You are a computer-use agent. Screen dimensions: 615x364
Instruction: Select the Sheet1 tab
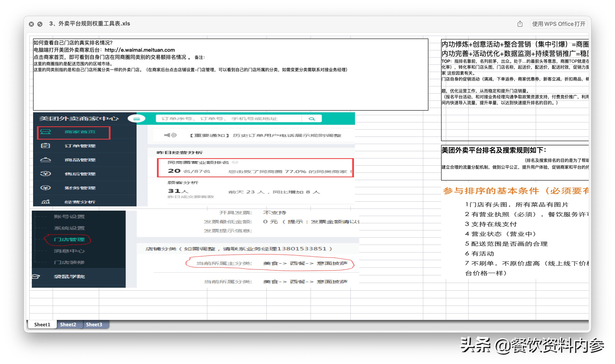coord(42,325)
